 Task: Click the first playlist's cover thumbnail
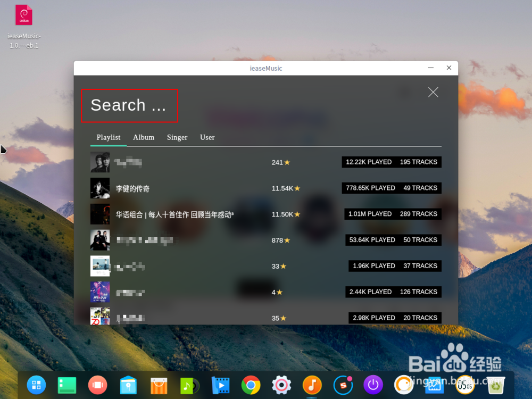click(x=100, y=162)
